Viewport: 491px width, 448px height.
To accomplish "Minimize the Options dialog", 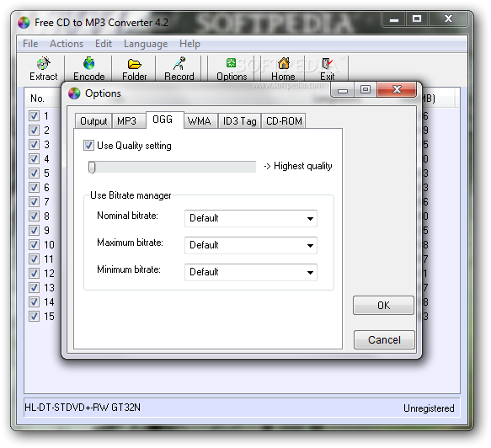I will tap(343, 90).
